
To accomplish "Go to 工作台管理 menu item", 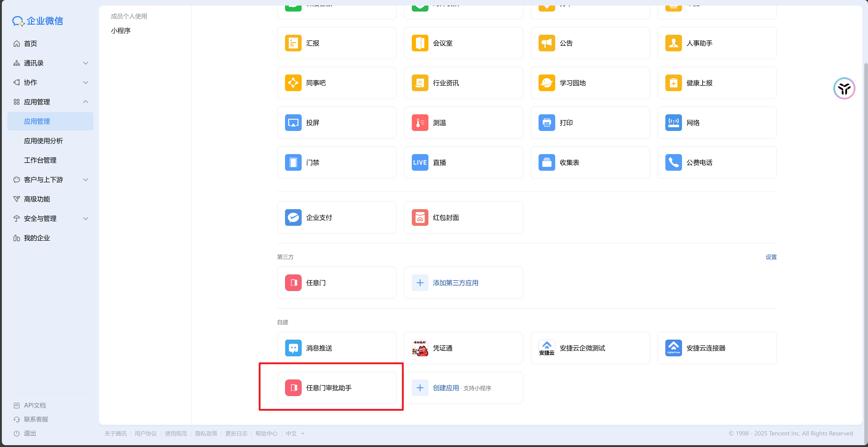I will (x=40, y=160).
